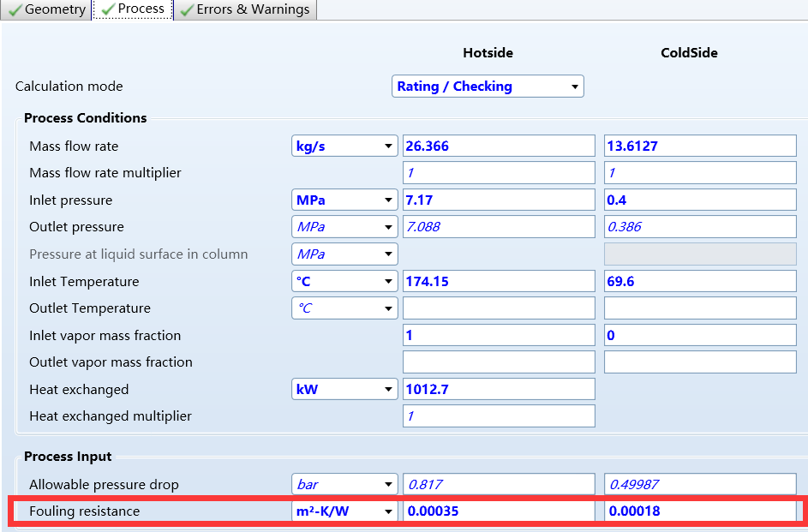808x532 pixels.
Task: Click the Process Input group title
Action: [x=68, y=457]
